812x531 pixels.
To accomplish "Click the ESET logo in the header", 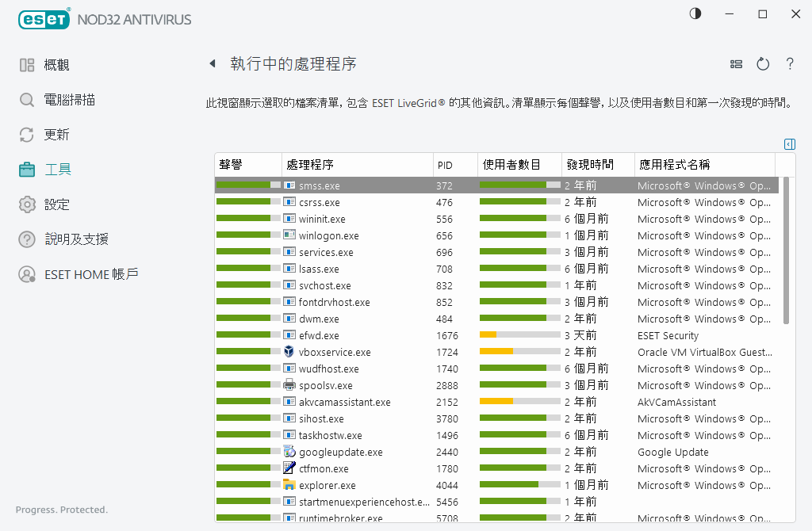I will point(44,19).
